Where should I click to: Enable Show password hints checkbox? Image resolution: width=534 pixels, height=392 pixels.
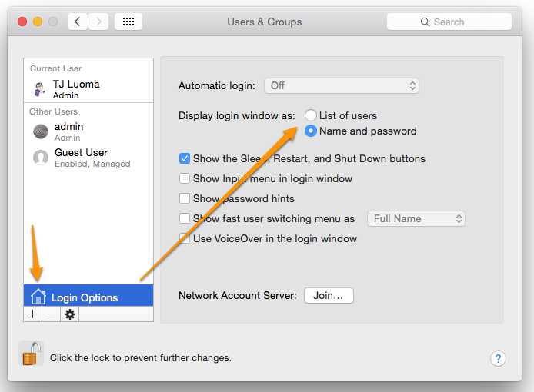point(185,198)
